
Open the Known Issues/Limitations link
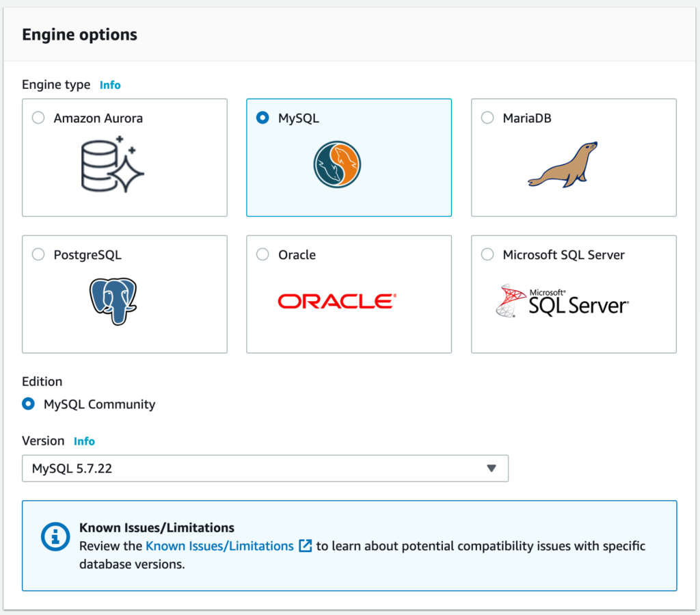click(219, 546)
